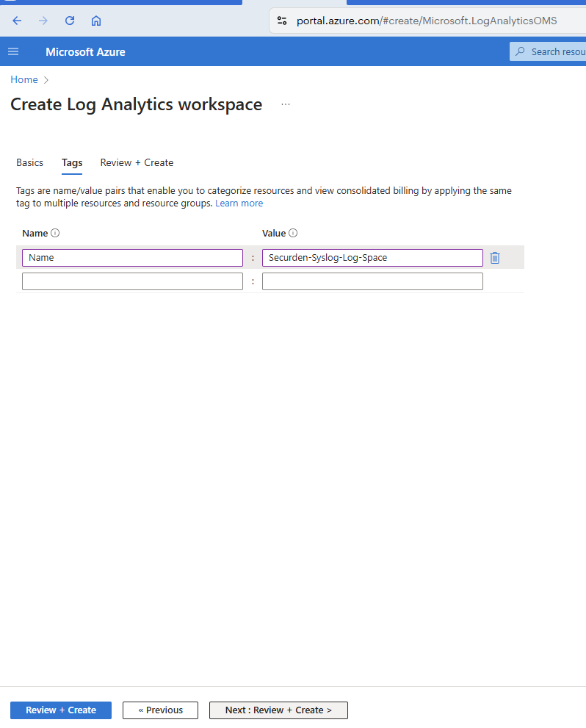Click Next : Review + Create button
Image resolution: width=586 pixels, height=728 pixels.
(x=278, y=710)
